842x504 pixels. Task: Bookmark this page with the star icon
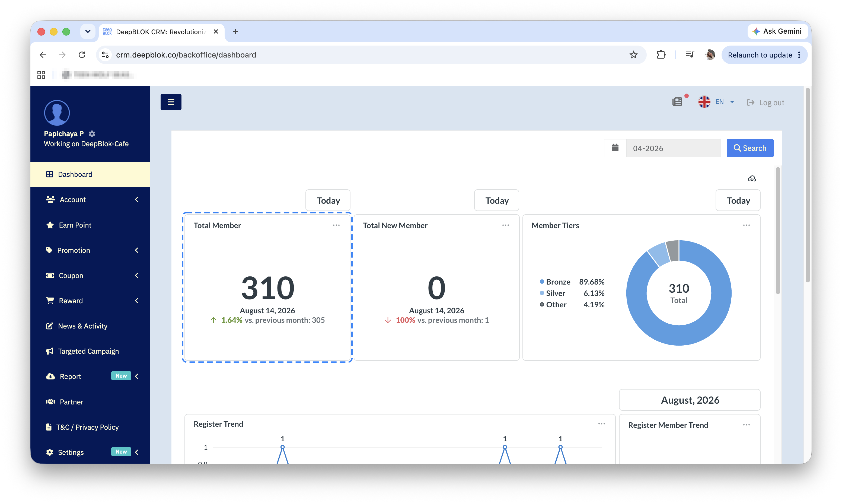(x=634, y=55)
